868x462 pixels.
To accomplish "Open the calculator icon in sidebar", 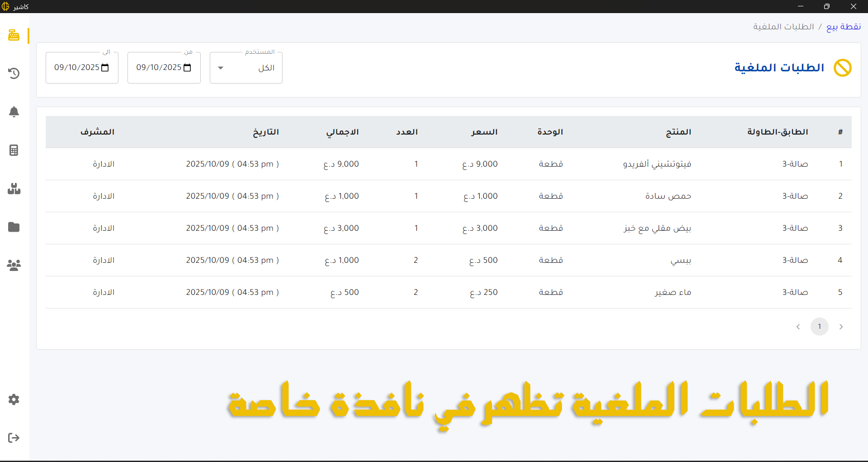I will click(14, 150).
